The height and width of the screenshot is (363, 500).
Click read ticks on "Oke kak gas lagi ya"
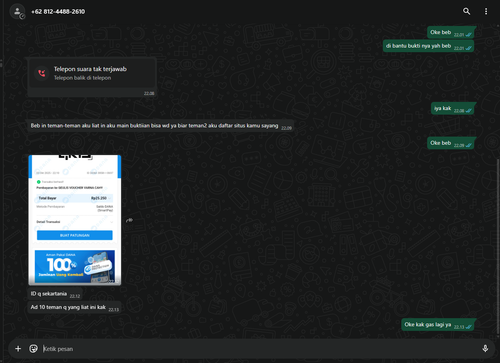pos(468,327)
